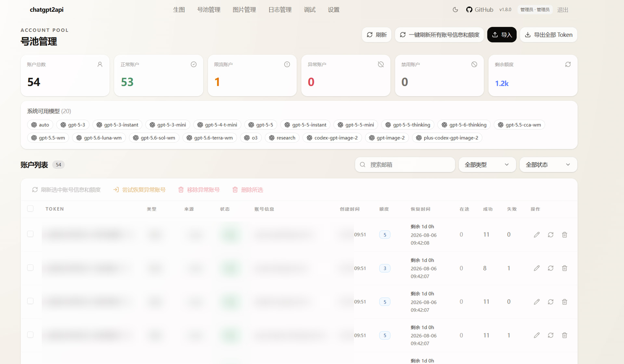The width and height of the screenshot is (624, 364).
Task: Check the fourth account row checkbox
Action: coord(30,335)
